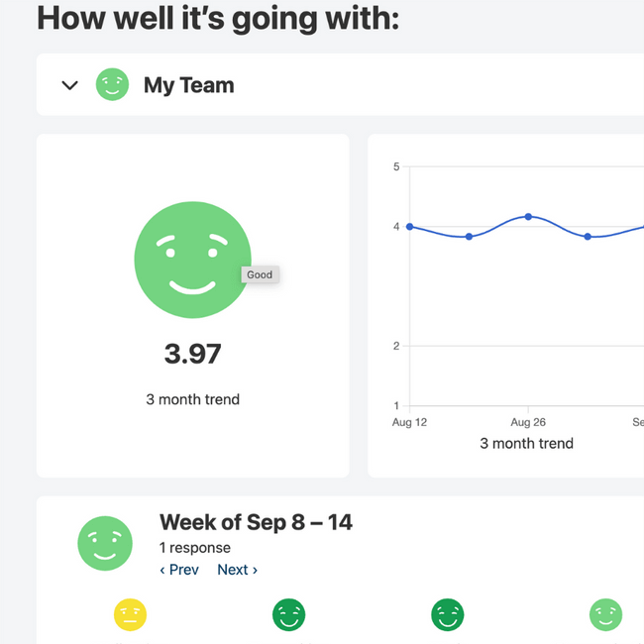Select the 3.97 score value
The height and width of the screenshot is (644, 644).
(x=192, y=354)
